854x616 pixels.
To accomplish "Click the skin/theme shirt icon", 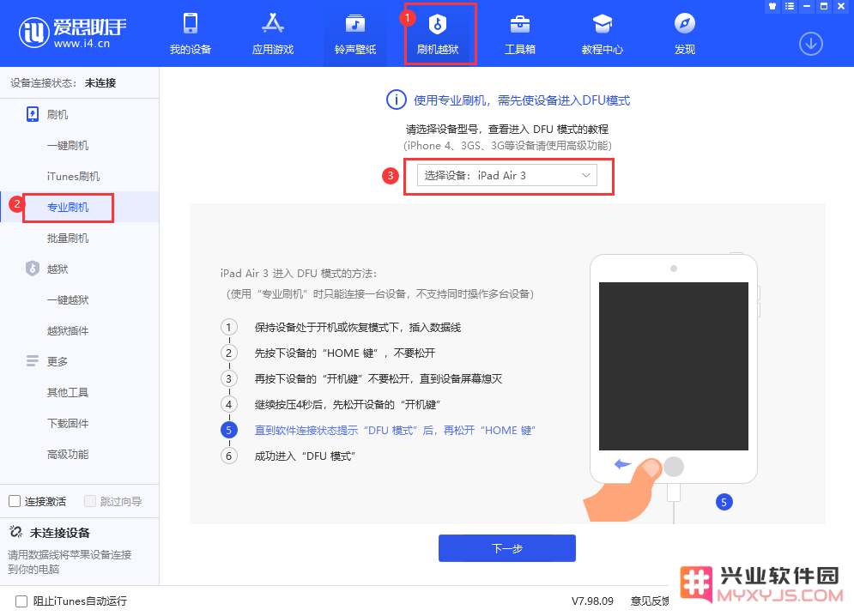I will 772,7.
